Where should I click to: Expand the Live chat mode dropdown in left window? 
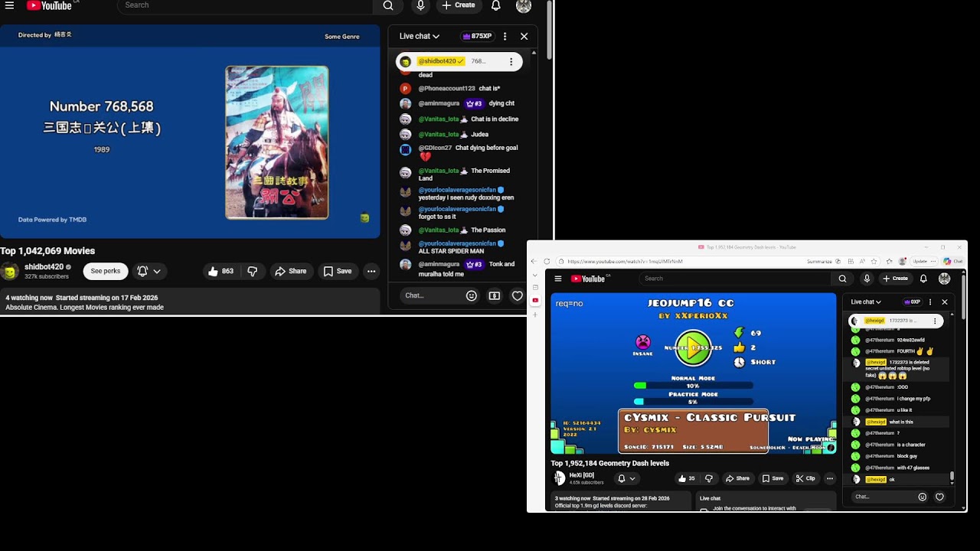420,36
